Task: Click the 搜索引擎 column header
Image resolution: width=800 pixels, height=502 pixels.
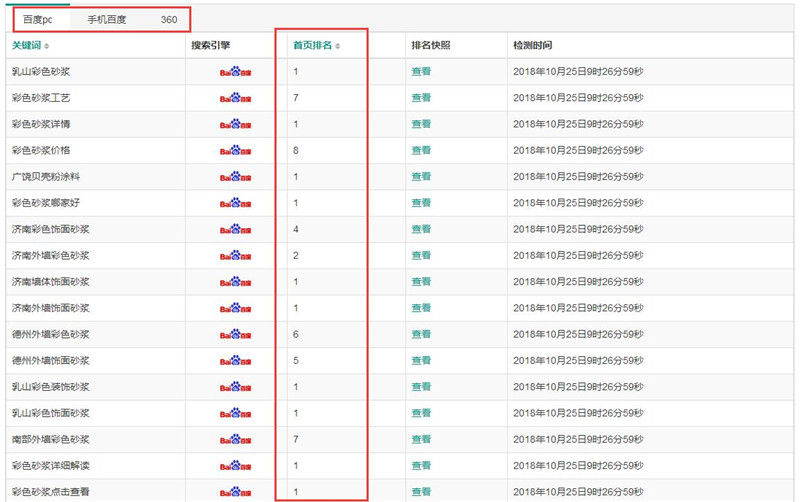Action: 211,45
